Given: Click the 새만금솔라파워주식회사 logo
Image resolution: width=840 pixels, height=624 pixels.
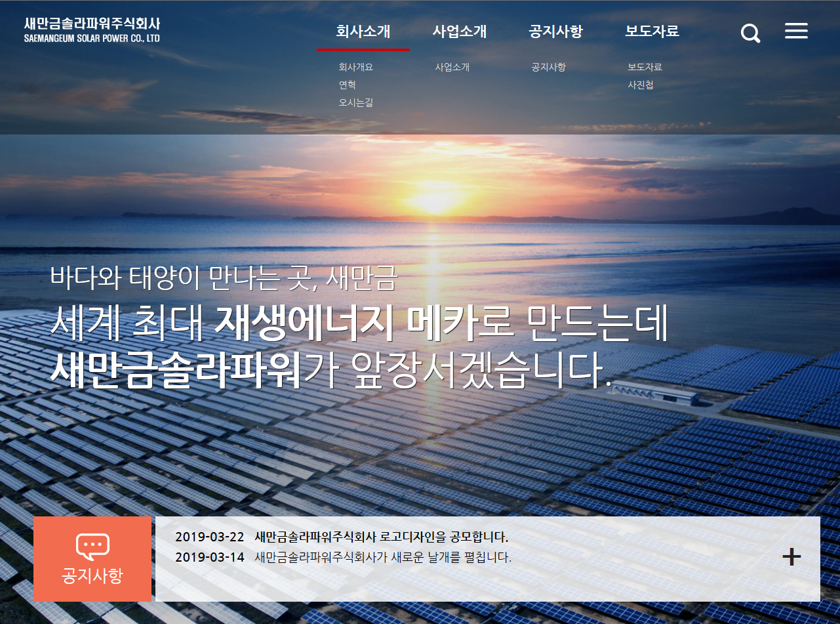Looking at the screenshot, I should [x=92, y=30].
